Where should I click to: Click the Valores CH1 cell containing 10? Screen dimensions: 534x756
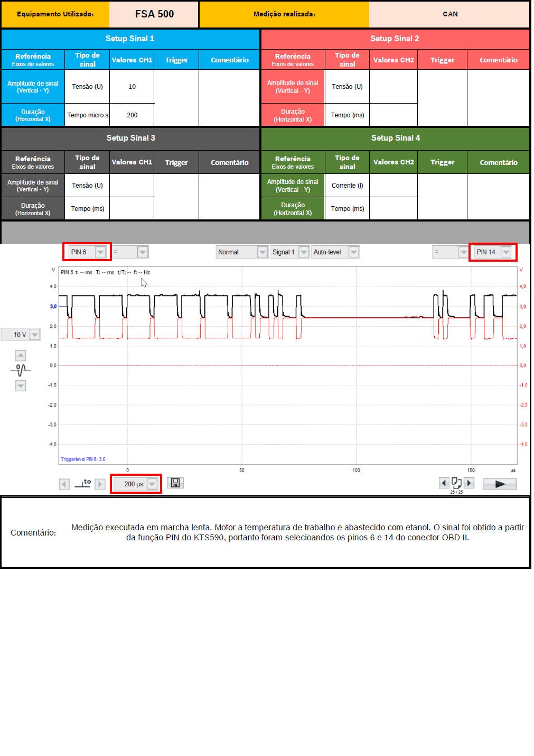(132, 87)
